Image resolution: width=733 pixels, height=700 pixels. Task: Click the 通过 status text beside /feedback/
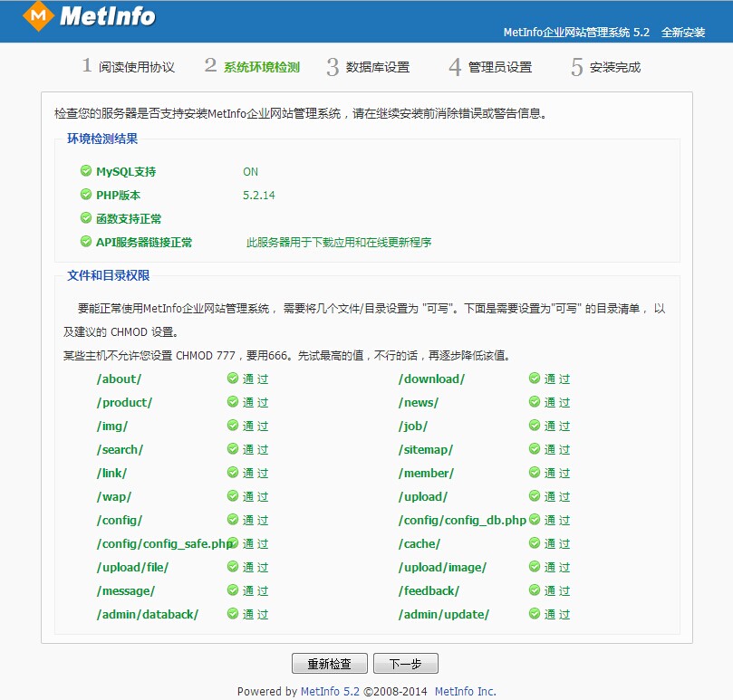coord(557,590)
